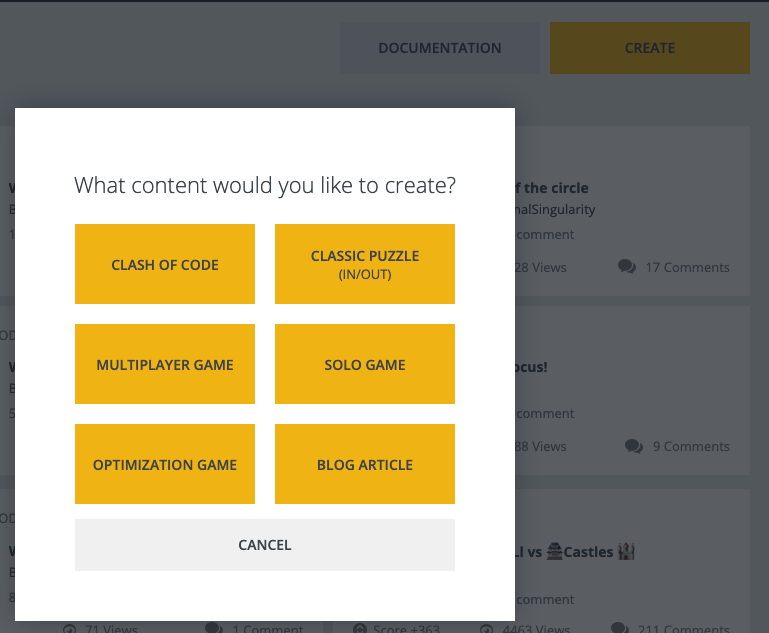Click the speech bubble icon beside 211 Comments
The width and height of the screenshot is (769, 633).
[x=620, y=628]
